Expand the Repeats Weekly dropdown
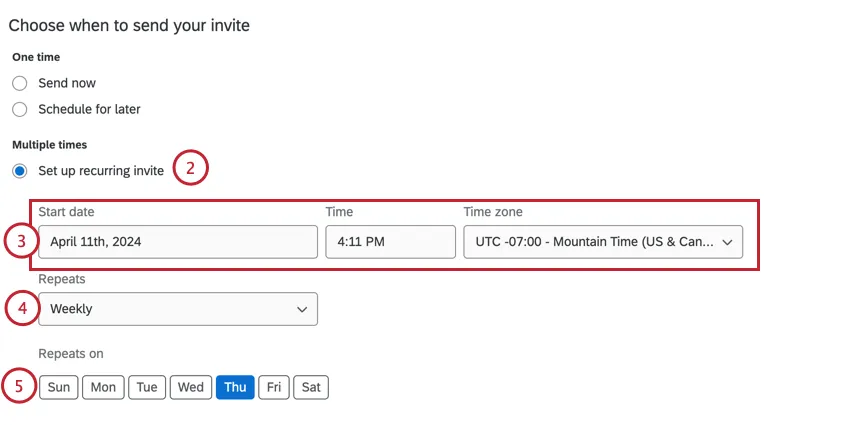 click(178, 309)
